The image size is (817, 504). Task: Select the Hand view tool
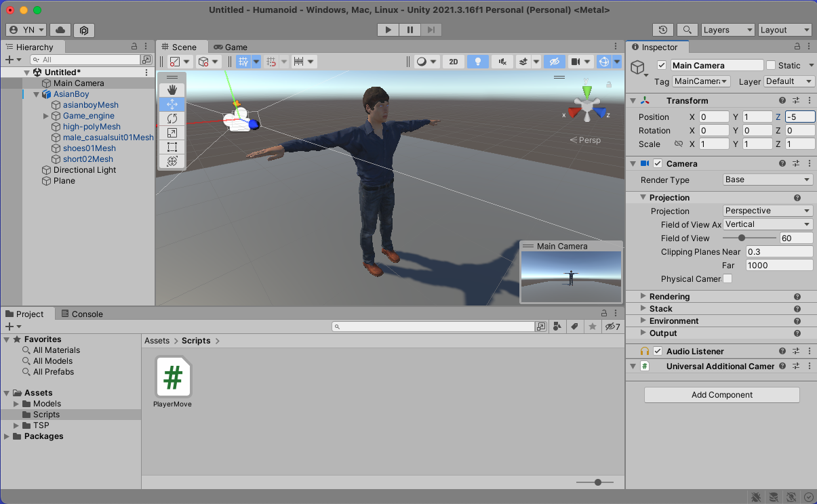(172, 90)
